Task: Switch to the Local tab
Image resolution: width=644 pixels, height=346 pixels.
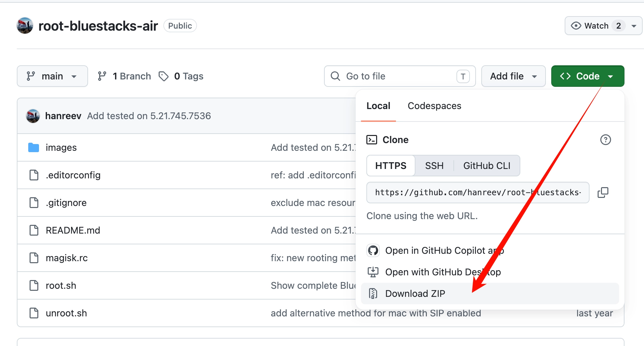Action: pos(378,106)
